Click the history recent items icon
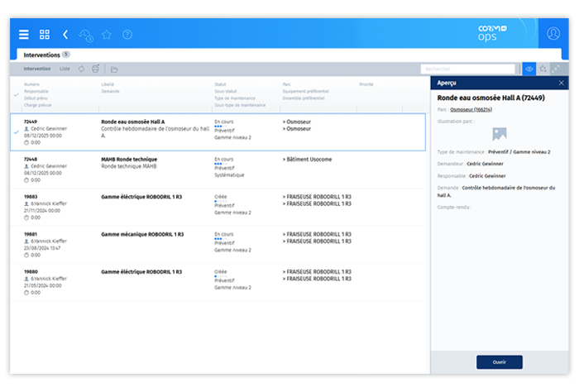This screenshot has height=392, width=579. [x=85, y=35]
